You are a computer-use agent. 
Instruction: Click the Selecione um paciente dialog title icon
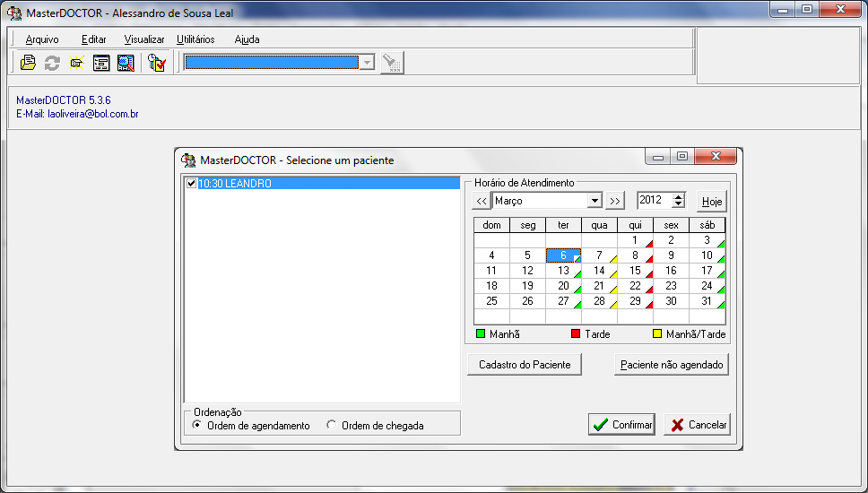(189, 160)
